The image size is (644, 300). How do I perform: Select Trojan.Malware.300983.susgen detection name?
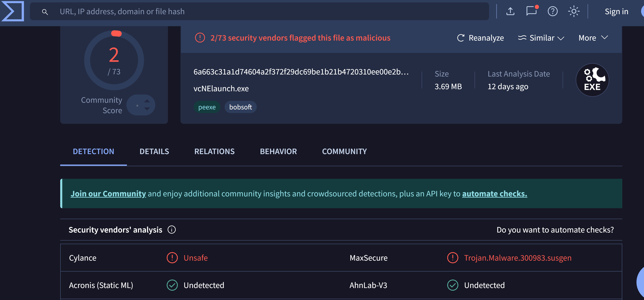518,258
